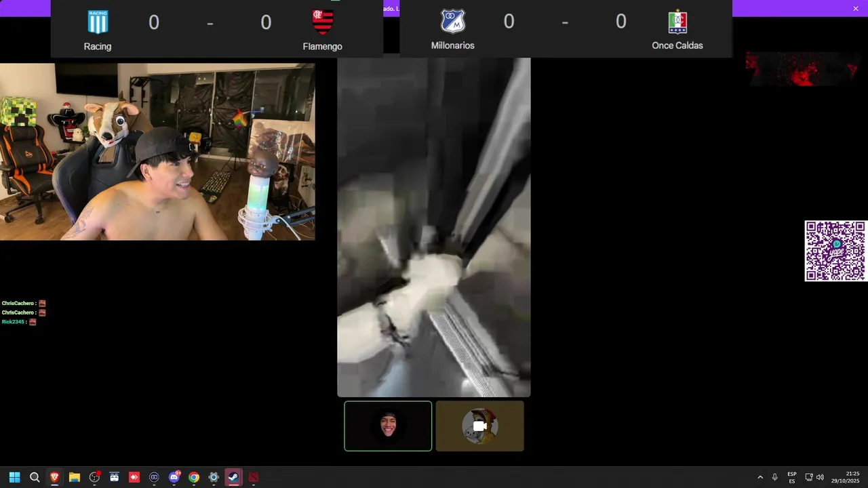Screen dimensions: 868x488
Task: Click the Millonarios team crest
Action: pos(452,22)
